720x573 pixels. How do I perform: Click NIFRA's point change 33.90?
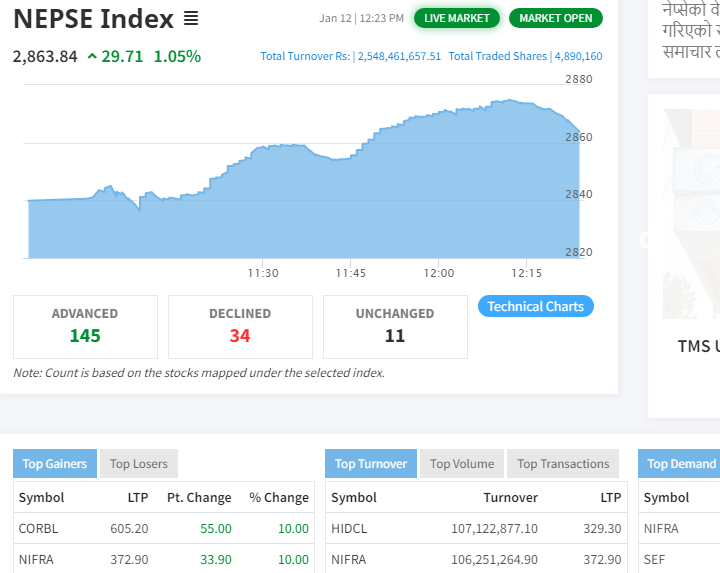coord(216,560)
